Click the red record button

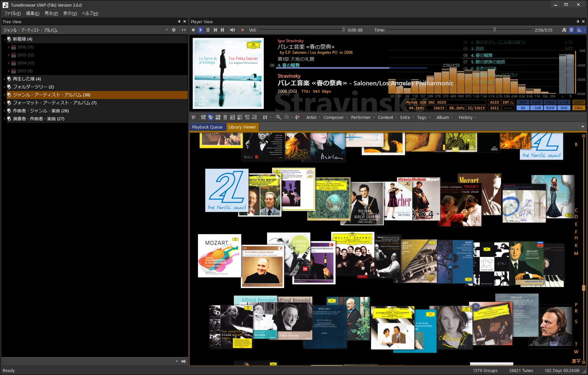coord(243,30)
